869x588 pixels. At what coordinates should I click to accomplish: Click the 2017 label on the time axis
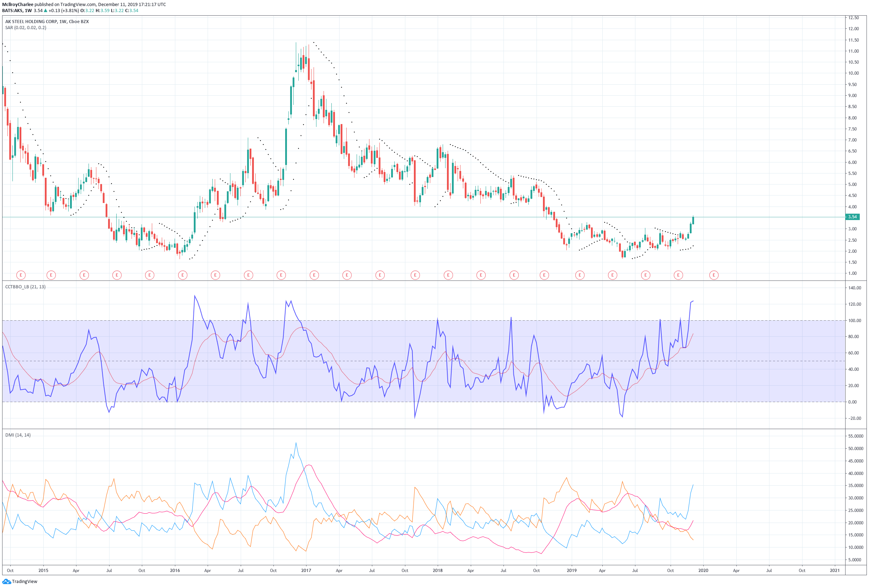point(306,571)
